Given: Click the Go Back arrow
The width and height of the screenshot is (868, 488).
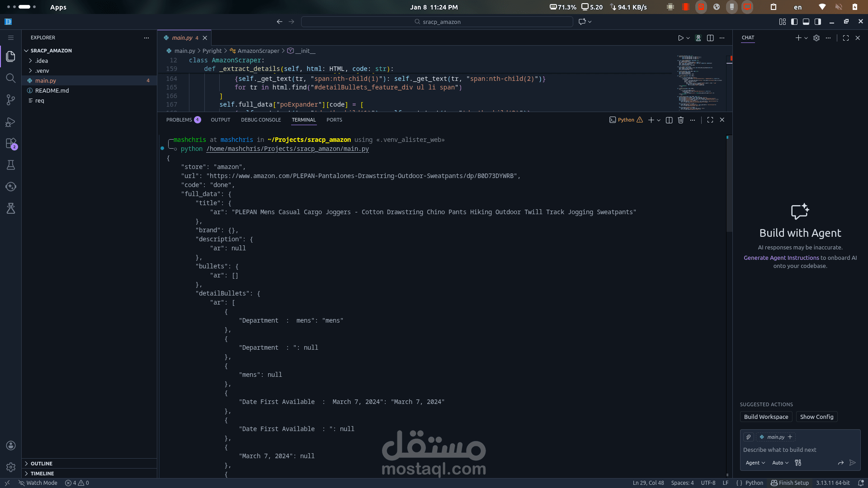Looking at the screenshot, I should pos(279,22).
